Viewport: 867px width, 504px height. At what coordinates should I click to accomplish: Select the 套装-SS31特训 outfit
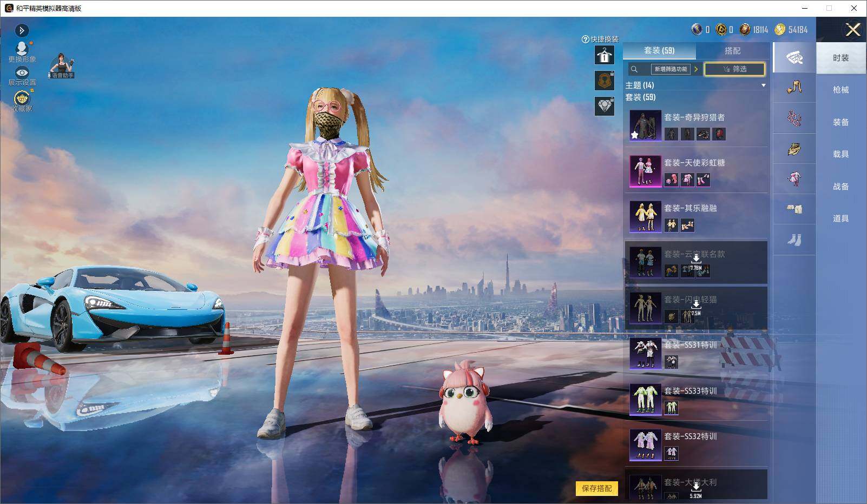696,353
